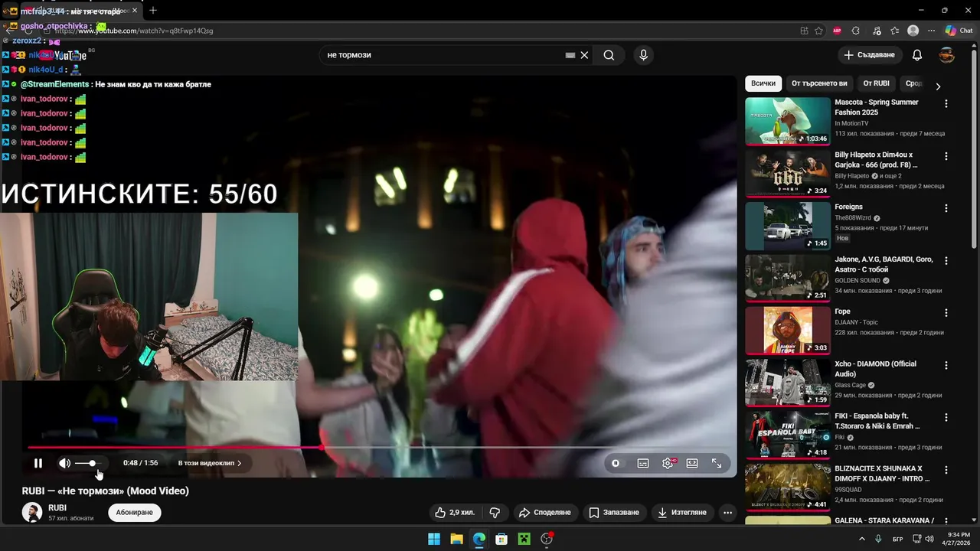Click the search field containing 'не тормози'
Image resolution: width=980 pixels, height=551 pixels.
[444, 55]
